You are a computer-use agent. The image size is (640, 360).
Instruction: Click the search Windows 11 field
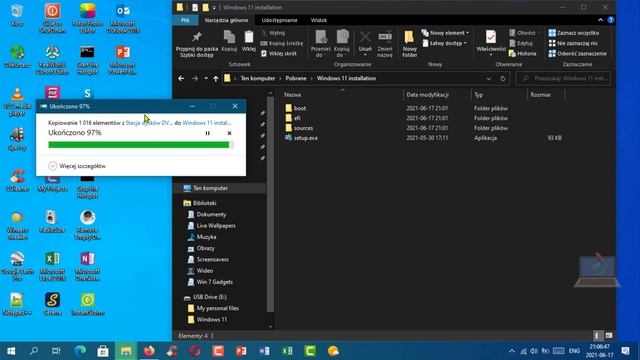pos(563,78)
